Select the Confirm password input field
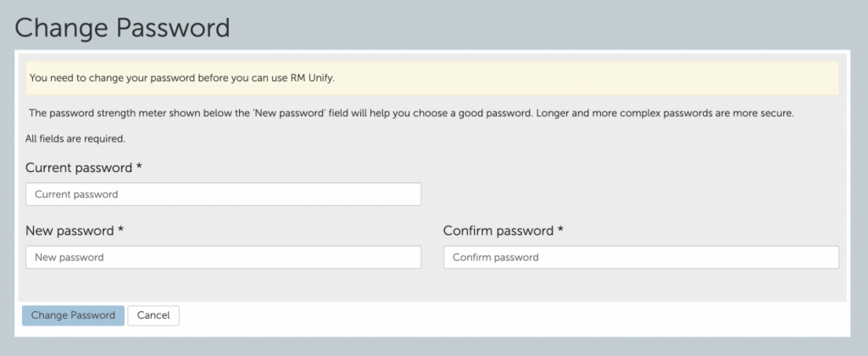Image resolution: width=868 pixels, height=356 pixels. [x=641, y=258]
